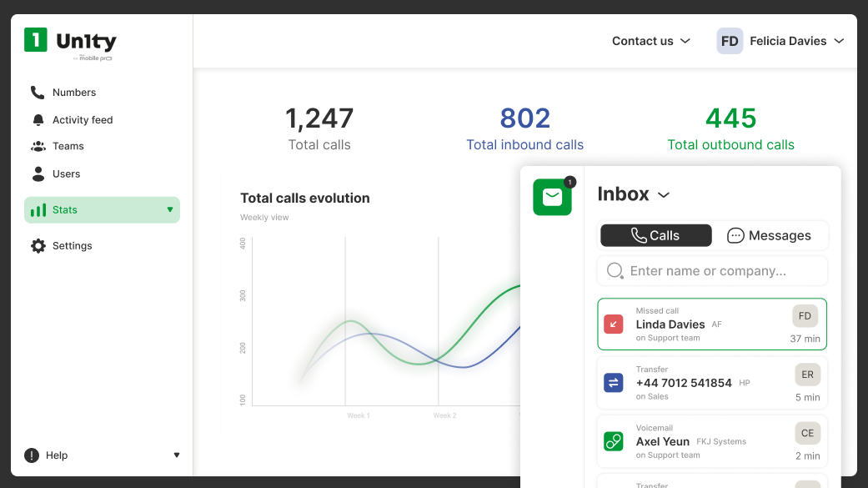The width and height of the screenshot is (868, 488).
Task: Open Numbers phone icon in sidebar
Action: (38, 93)
